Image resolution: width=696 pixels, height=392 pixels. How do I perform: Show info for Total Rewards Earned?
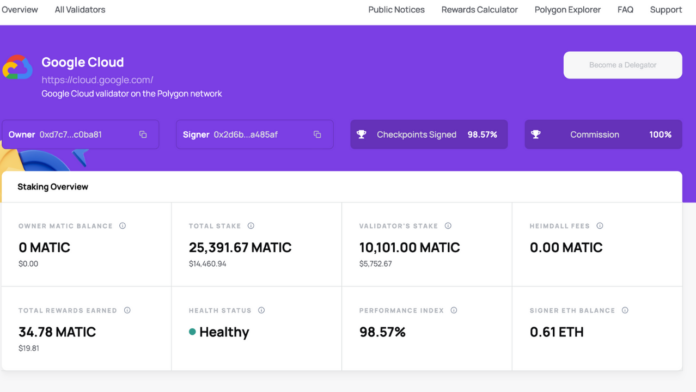(x=127, y=310)
